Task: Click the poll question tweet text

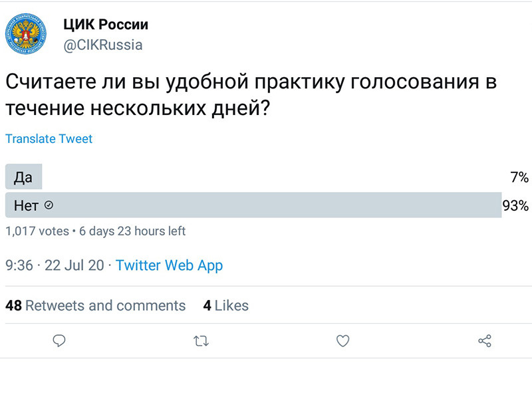Action: 251,96
